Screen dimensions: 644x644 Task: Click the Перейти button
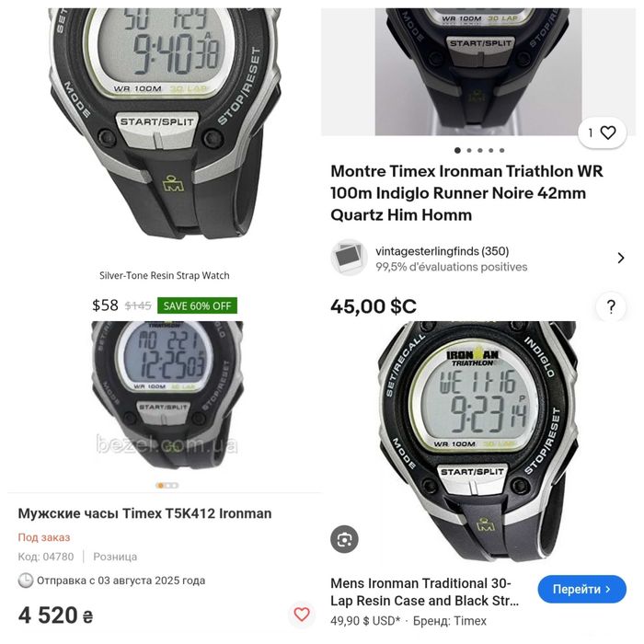(581, 589)
